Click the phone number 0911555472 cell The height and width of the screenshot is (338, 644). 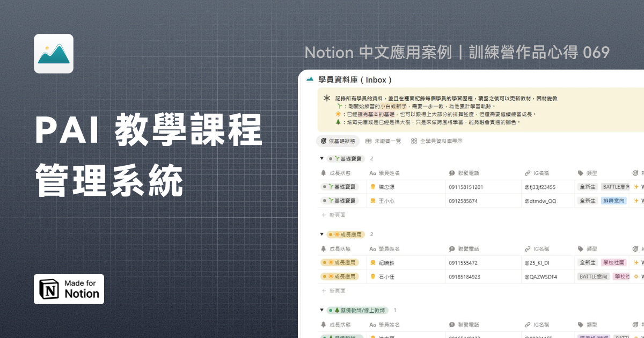tap(463, 263)
